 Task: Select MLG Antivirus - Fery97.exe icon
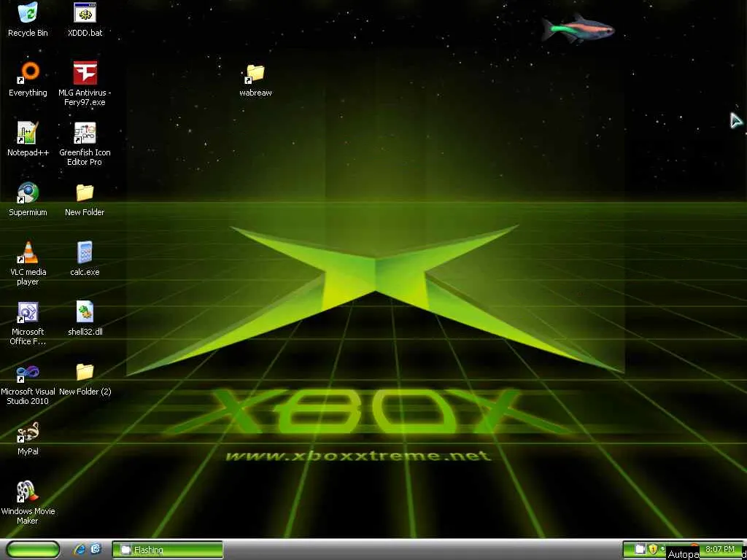[x=85, y=72]
